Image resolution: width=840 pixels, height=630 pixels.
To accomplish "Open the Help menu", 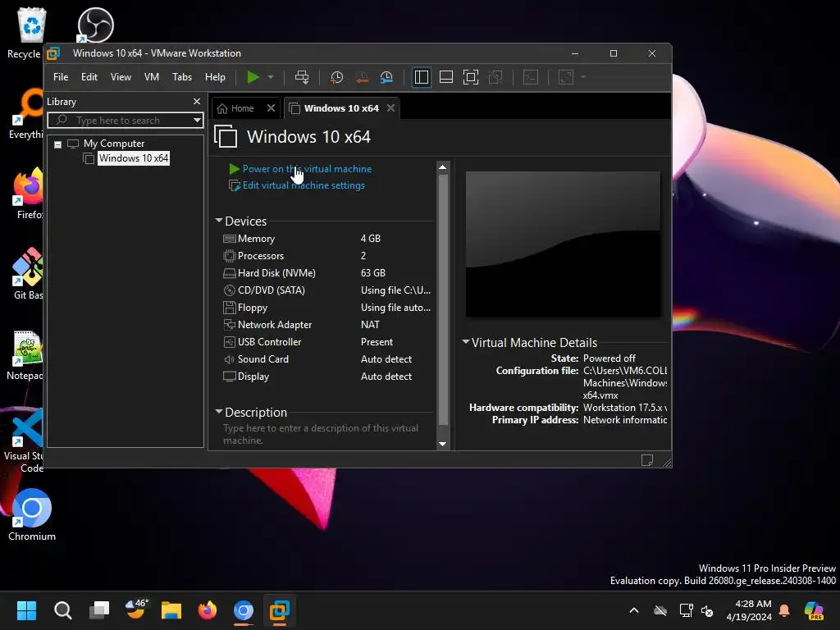I will (215, 77).
